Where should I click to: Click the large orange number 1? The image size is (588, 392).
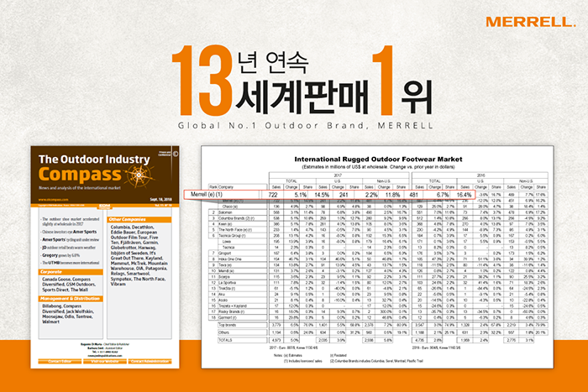pyautogui.click(x=385, y=81)
